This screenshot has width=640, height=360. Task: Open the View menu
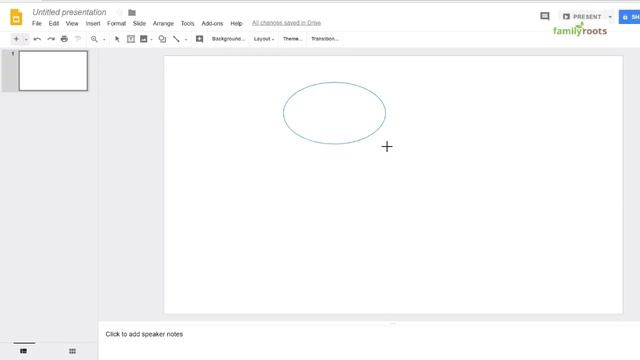click(x=72, y=24)
